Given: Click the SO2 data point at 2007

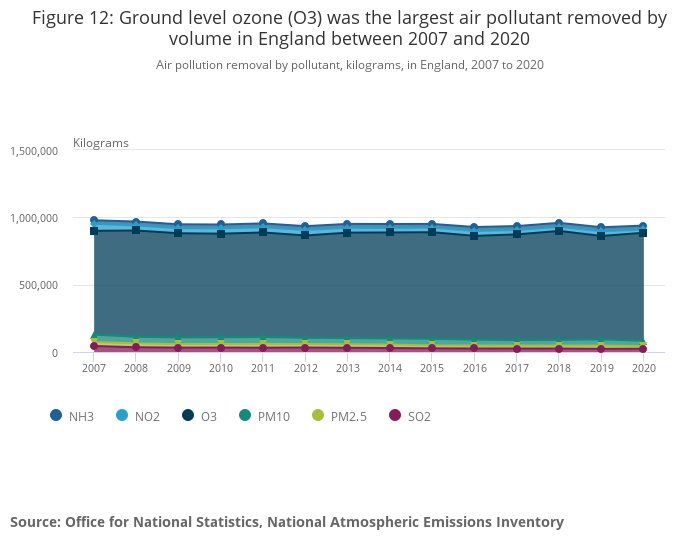Looking at the screenshot, I should tap(94, 346).
